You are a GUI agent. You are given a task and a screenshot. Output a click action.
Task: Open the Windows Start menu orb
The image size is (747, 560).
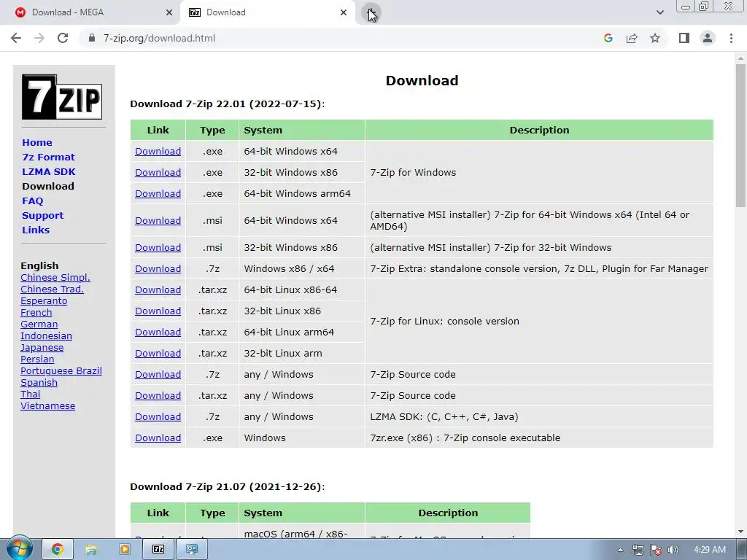[20, 549]
